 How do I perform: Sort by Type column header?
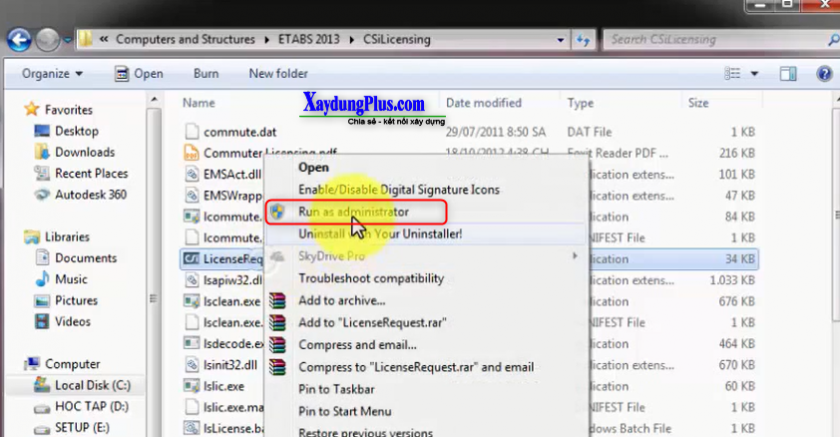(580, 103)
